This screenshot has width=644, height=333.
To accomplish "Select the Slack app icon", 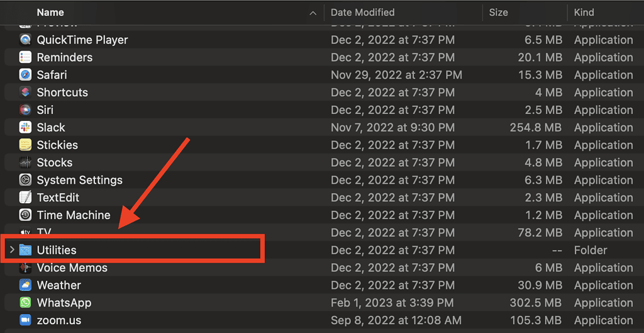I will [25, 127].
